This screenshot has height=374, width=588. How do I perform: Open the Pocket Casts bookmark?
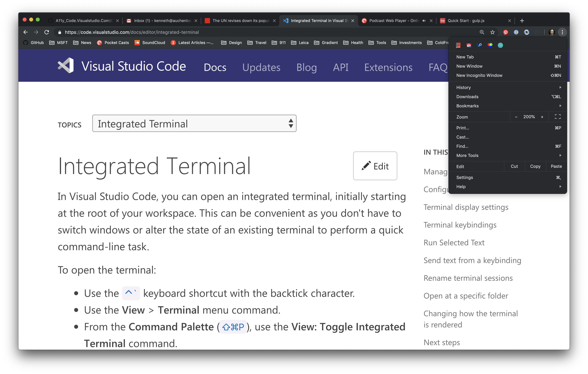pyautogui.click(x=113, y=43)
